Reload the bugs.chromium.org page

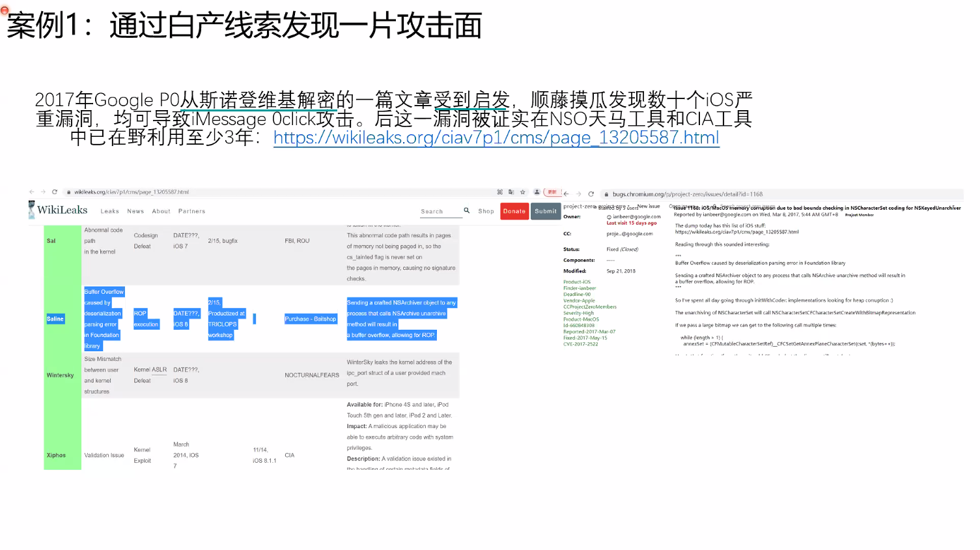pos(591,194)
